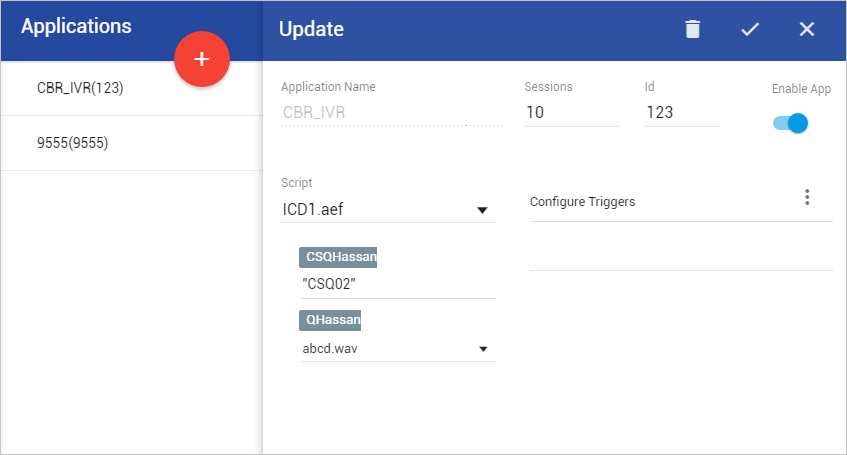Click the Id field showing 123

tap(682, 112)
